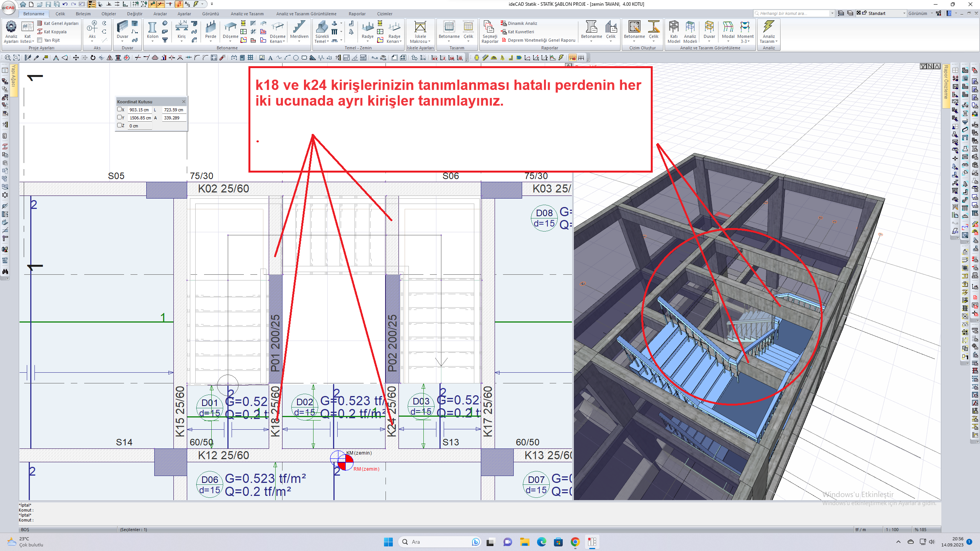Click the 1:100 scale in status bar

click(892, 530)
